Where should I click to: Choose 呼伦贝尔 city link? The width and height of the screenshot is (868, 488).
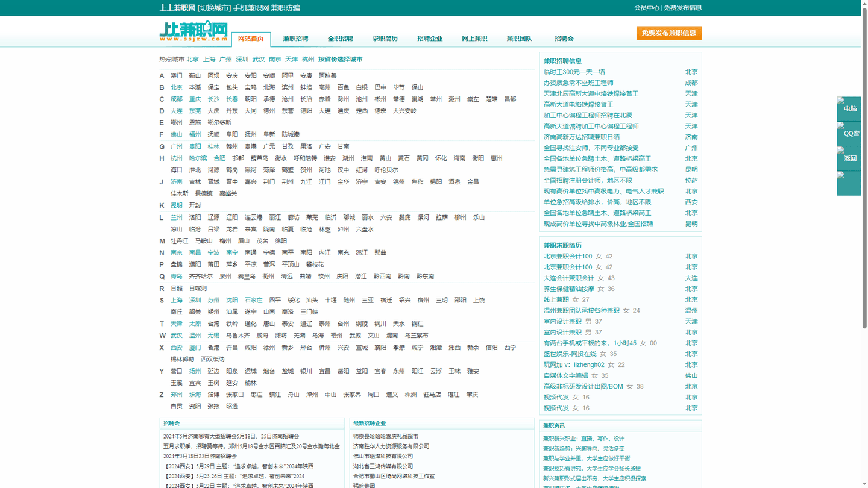coord(386,170)
